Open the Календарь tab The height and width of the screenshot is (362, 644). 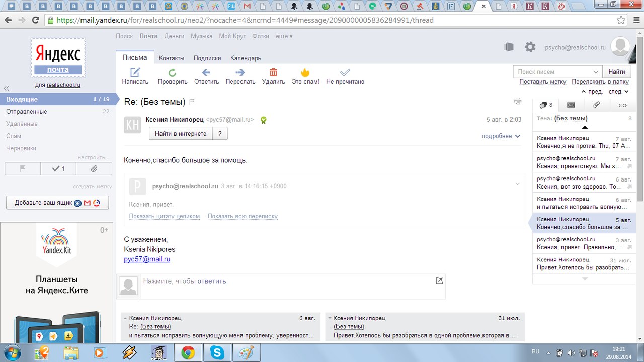pos(246,58)
